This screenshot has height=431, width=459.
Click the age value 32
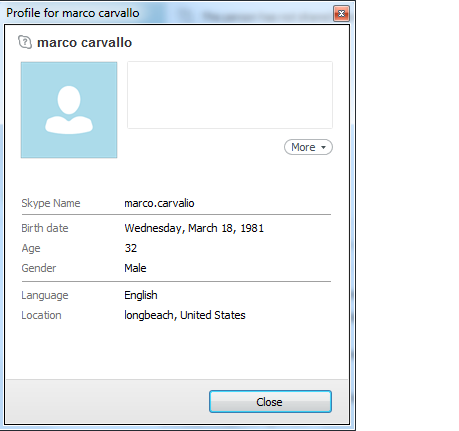[x=131, y=248]
